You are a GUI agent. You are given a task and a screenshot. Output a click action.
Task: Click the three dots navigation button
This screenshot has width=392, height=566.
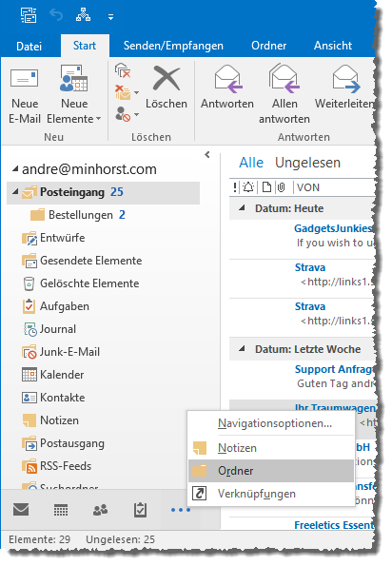[x=181, y=510]
